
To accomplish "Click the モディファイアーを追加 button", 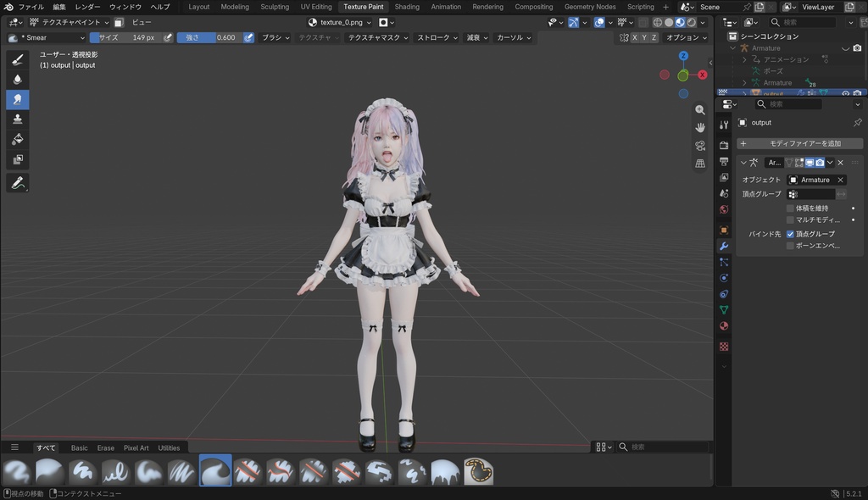I will click(x=799, y=143).
